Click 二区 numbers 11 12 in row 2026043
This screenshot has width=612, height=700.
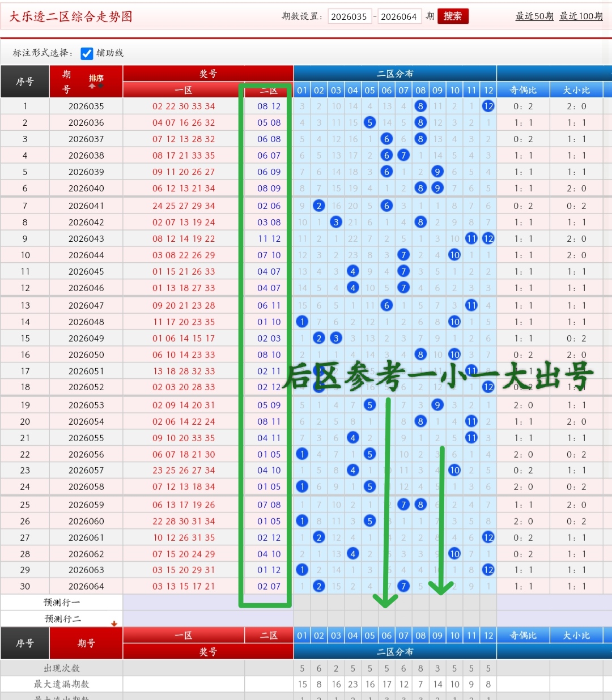click(x=269, y=238)
